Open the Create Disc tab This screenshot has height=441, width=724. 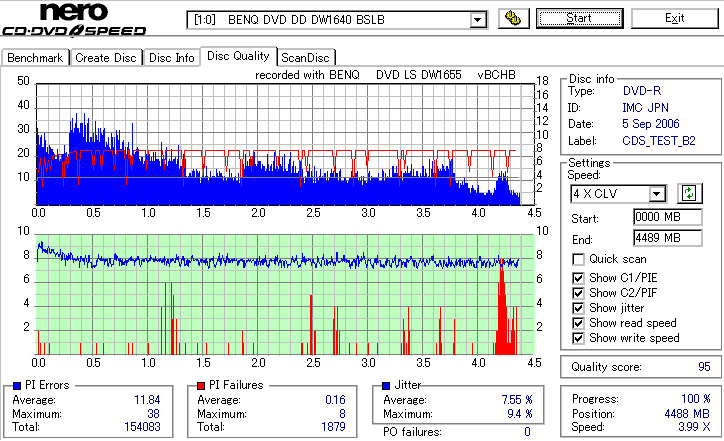tap(106, 58)
